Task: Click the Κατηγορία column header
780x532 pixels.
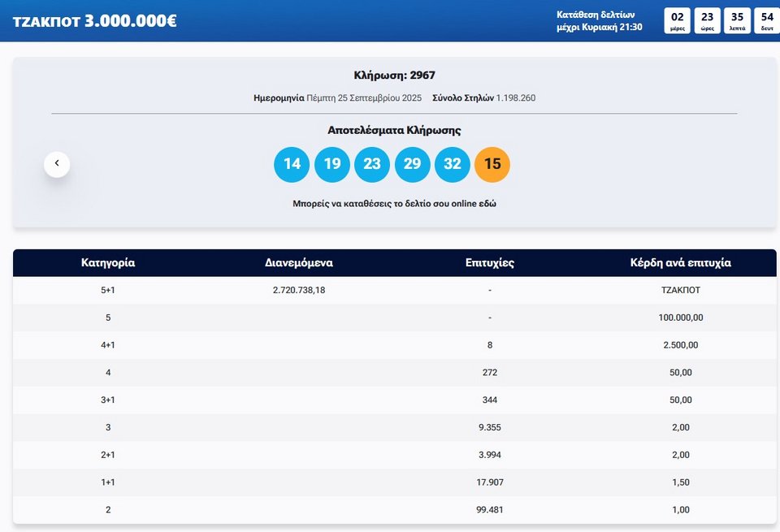Action: pyautogui.click(x=108, y=263)
